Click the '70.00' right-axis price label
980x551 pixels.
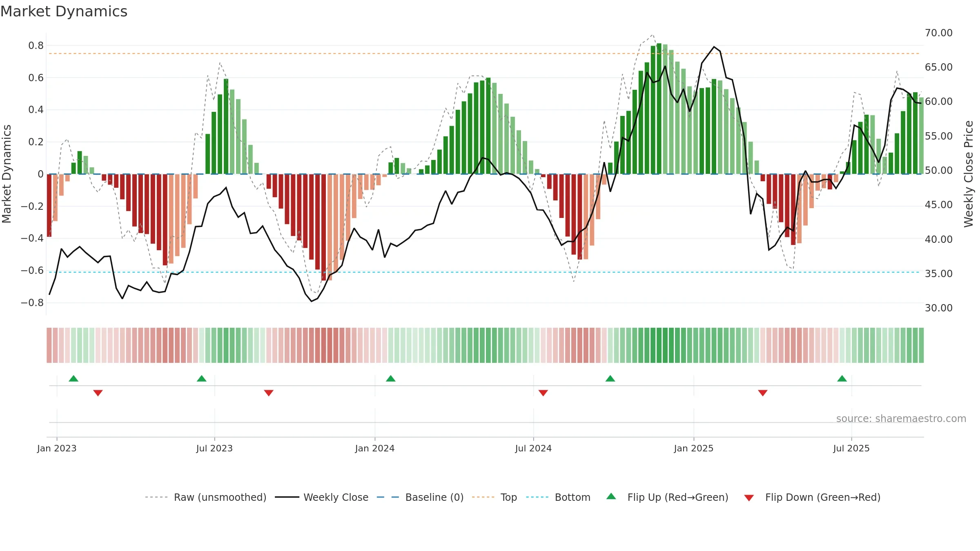[939, 33]
